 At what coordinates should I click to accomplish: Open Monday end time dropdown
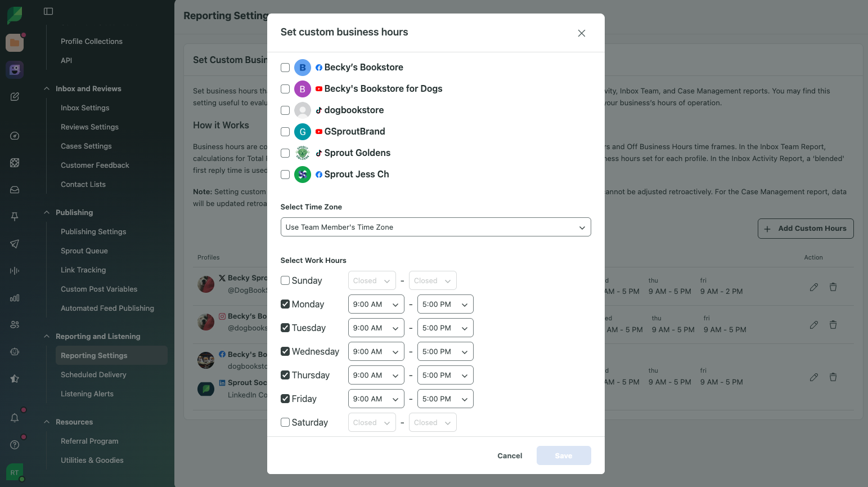coord(445,304)
